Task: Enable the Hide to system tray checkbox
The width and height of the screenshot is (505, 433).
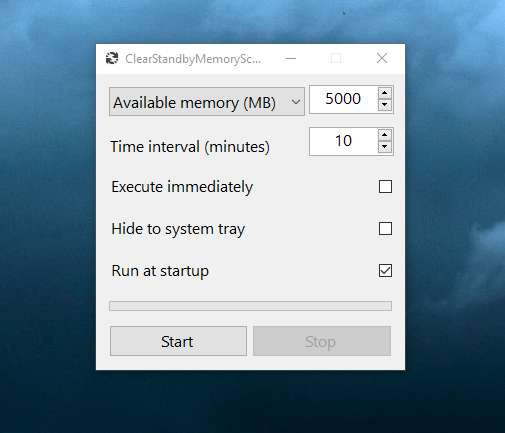Action: (x=385, y=229)
